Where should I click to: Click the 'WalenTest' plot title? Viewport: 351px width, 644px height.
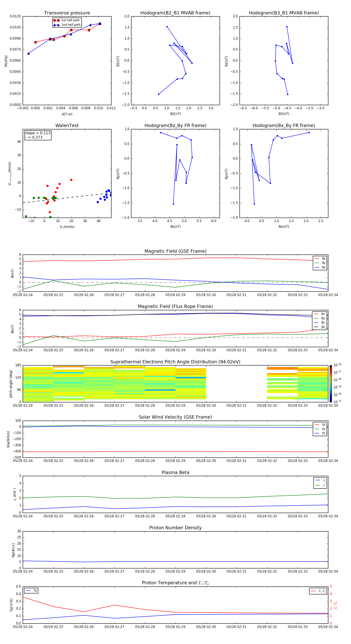point(67,125)
